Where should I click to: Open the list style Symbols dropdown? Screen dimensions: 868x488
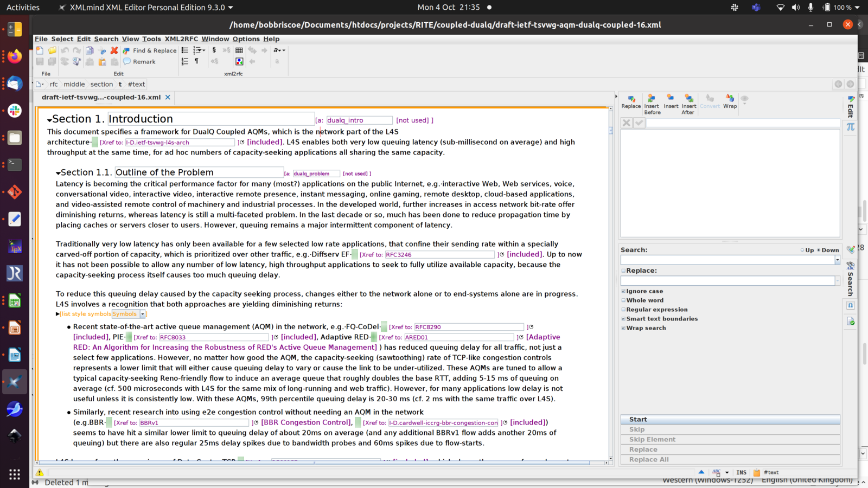click(143, 314)
